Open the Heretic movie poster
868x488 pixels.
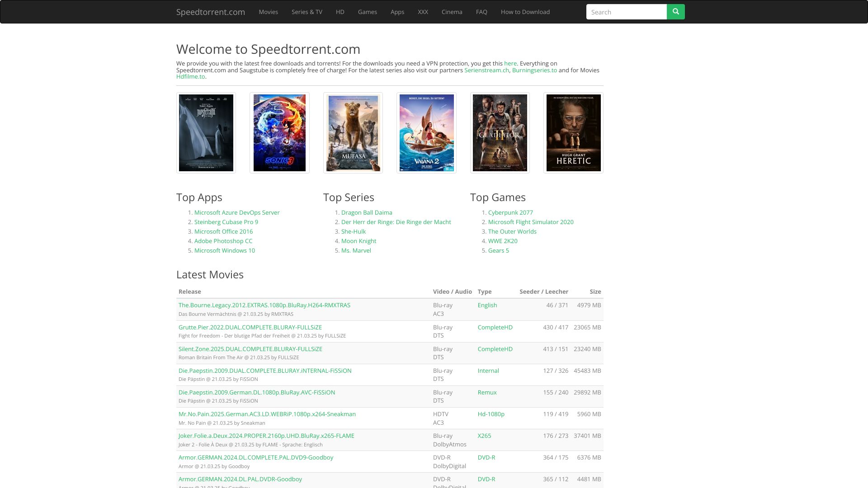point(573,133)
